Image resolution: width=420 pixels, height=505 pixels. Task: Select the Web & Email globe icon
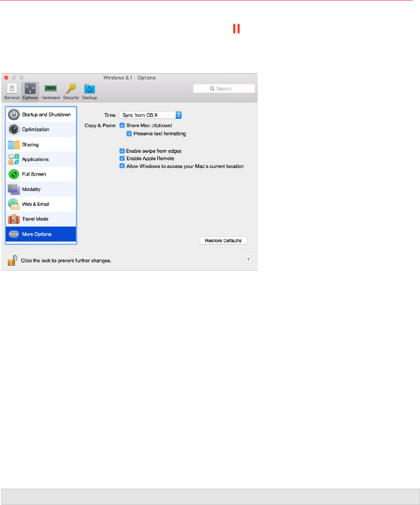click(14, 204)
